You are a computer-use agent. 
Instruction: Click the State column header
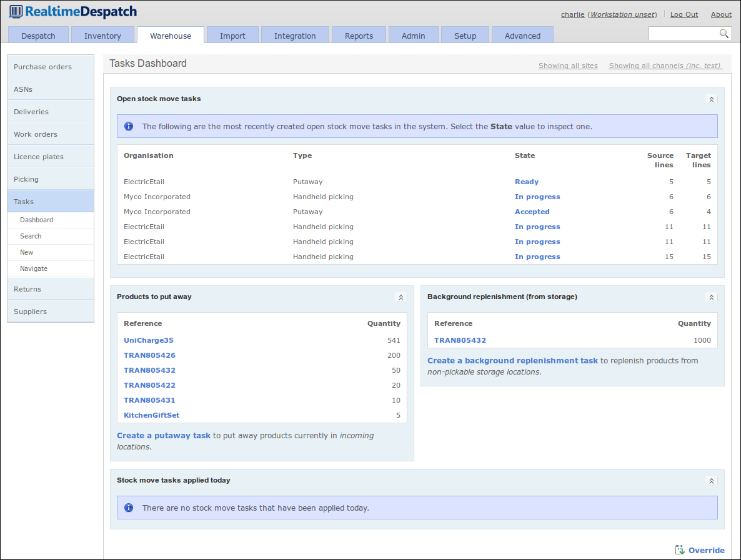(x=525, y=156)
